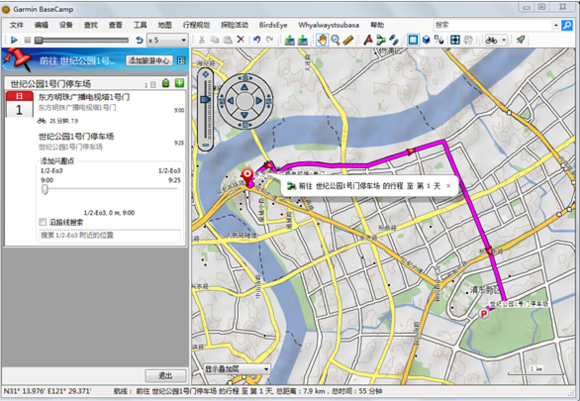Image resolution: width=580 pixels, height=401 pixels.
Task: Click the green plus add-day icon
Action: (x=179, y=83)
